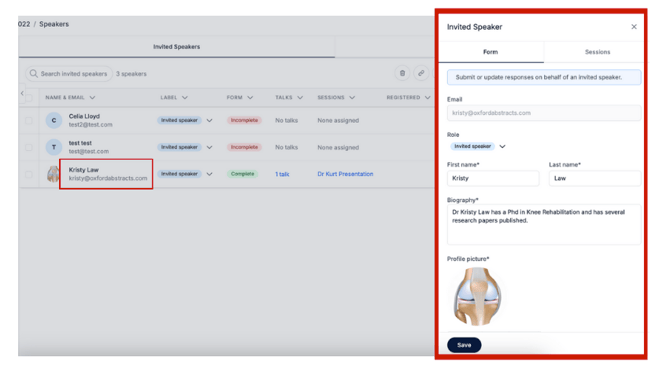Click the knee profile picture in the form
Viewport: 670px width, 372px height.
(477, 296)
